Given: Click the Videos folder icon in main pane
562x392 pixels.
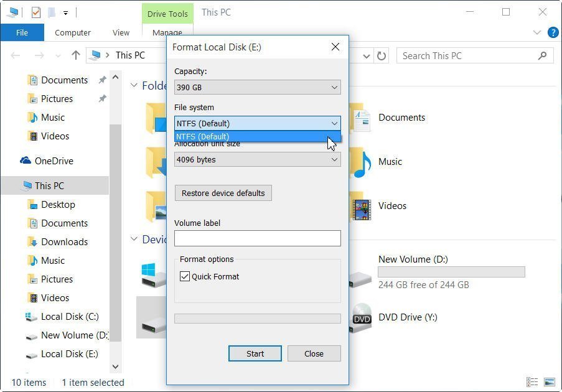Looking at the screenshot, I should (x=362, y=206).
